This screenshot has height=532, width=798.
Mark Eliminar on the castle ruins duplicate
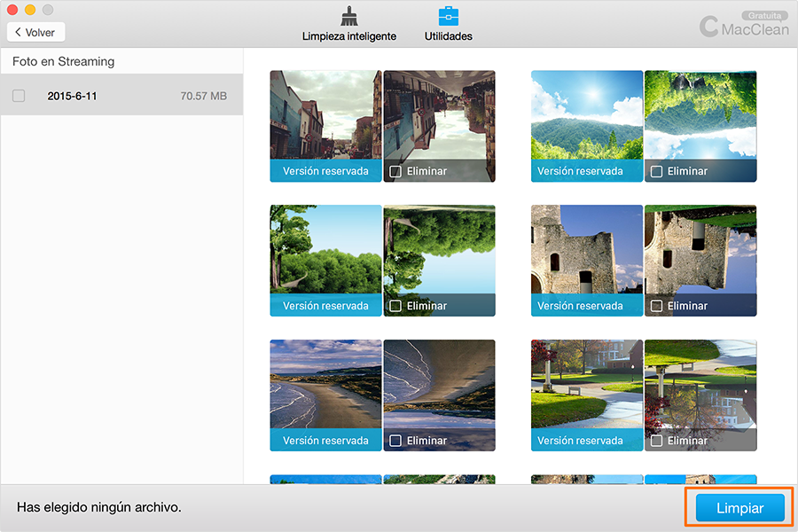point(656,306)
